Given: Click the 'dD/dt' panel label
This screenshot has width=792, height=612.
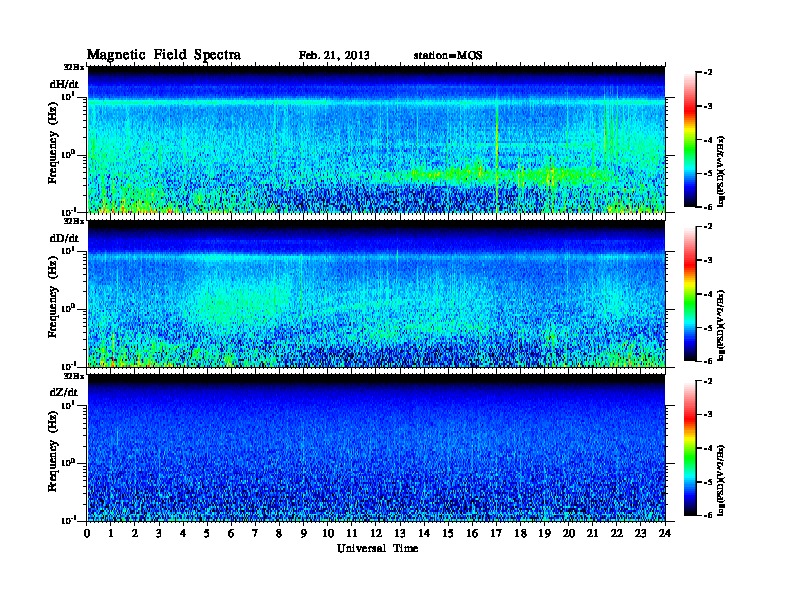Looking at the screenshot, I should (64, 238).
